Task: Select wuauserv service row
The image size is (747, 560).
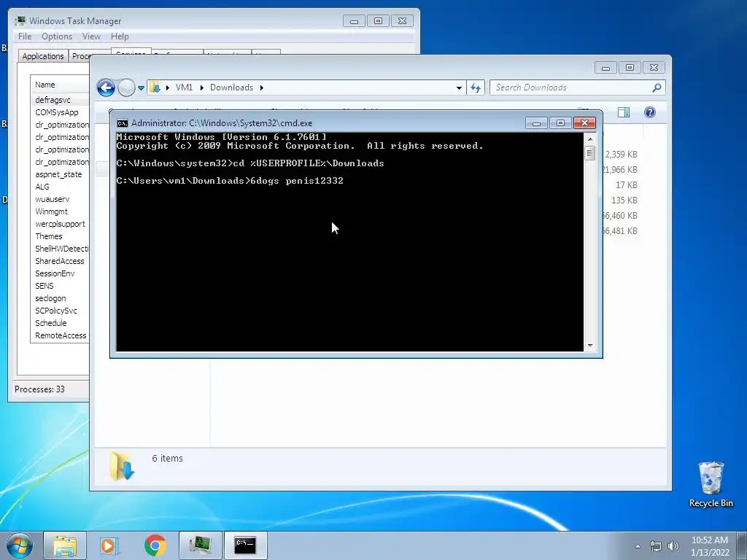Action: [x=60, y=199]
